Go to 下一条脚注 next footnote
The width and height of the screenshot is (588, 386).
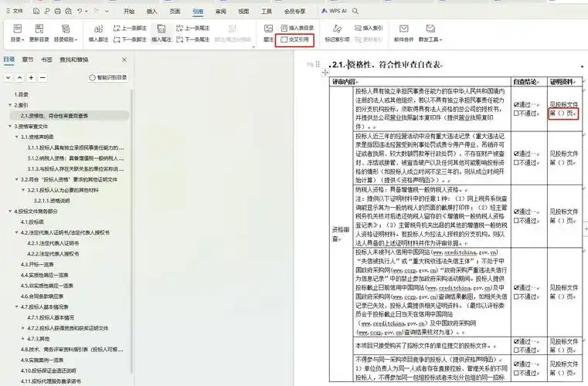tap(130, 39)
